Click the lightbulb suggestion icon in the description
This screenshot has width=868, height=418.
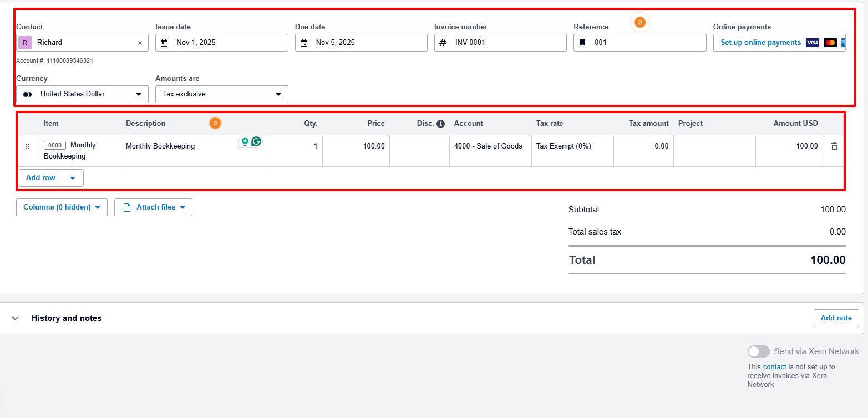[x=245, y=142]
